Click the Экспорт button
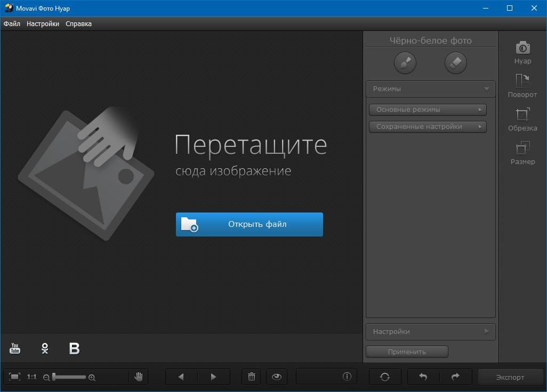547x392 pixels. tap(510, 378)
